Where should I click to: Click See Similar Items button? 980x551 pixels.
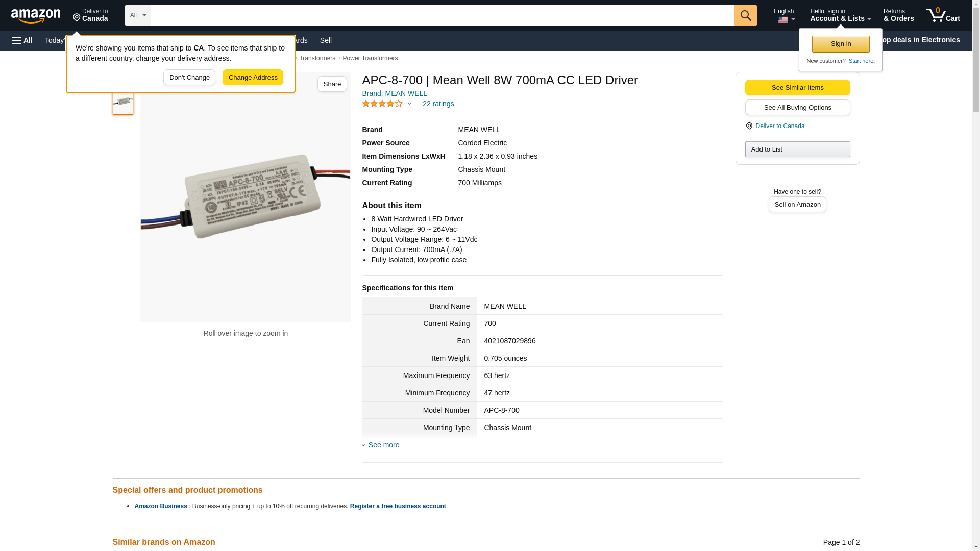pos(797,87)
